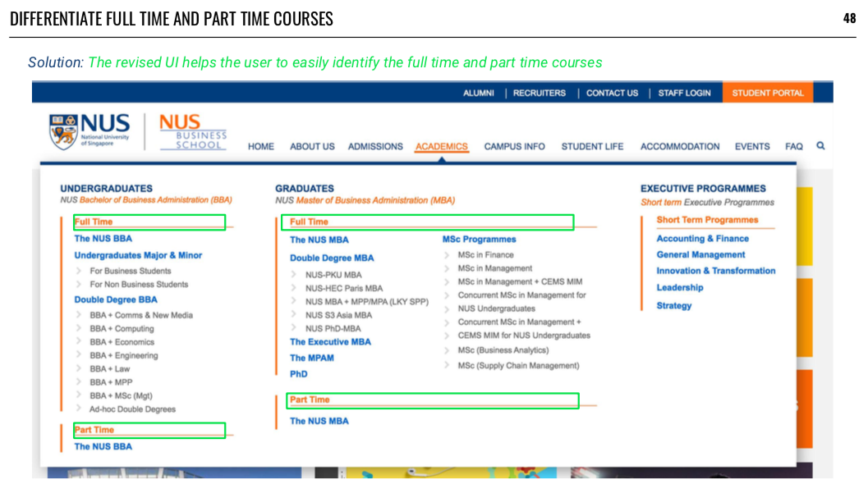Open General Management executive programme
Viewport: 868px width, 489px height.
pyautogui.click(x=700, y=254)
